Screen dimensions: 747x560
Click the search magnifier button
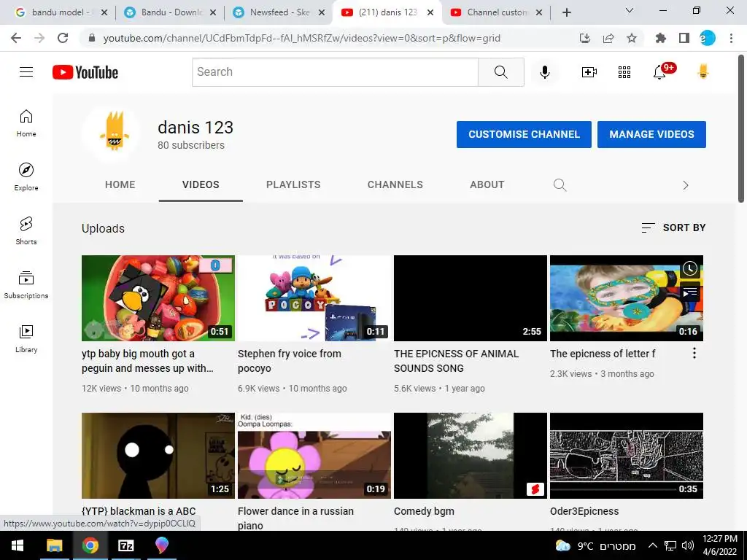point(500,72)
